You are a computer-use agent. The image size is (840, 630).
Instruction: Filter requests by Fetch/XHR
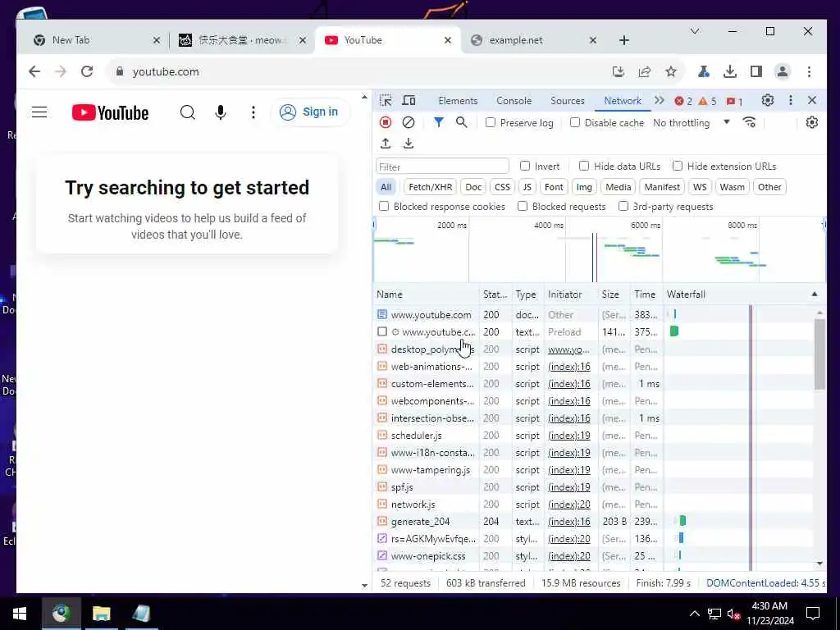click(x=430, y=187)
